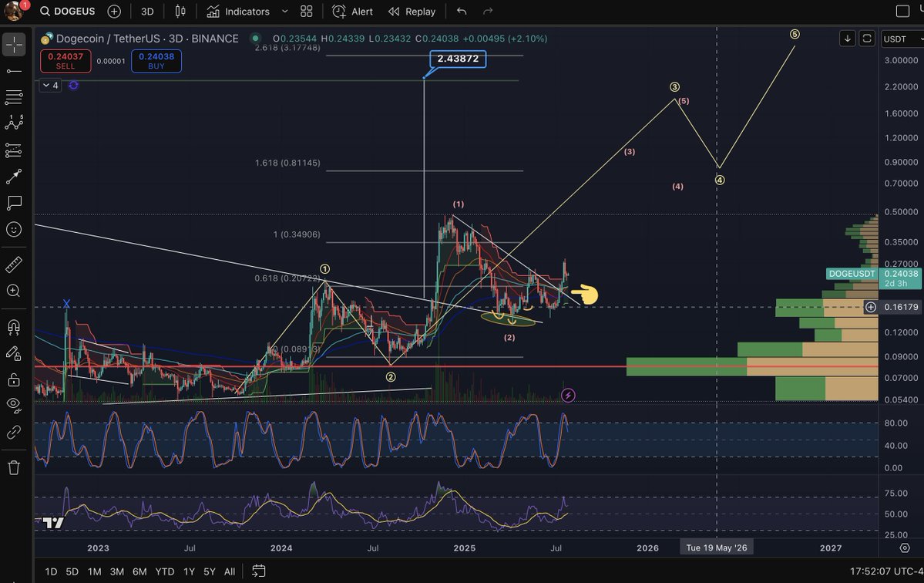Toggle stay in drawing mode
The height and width of the screenshot is (583, 924).
14,353
